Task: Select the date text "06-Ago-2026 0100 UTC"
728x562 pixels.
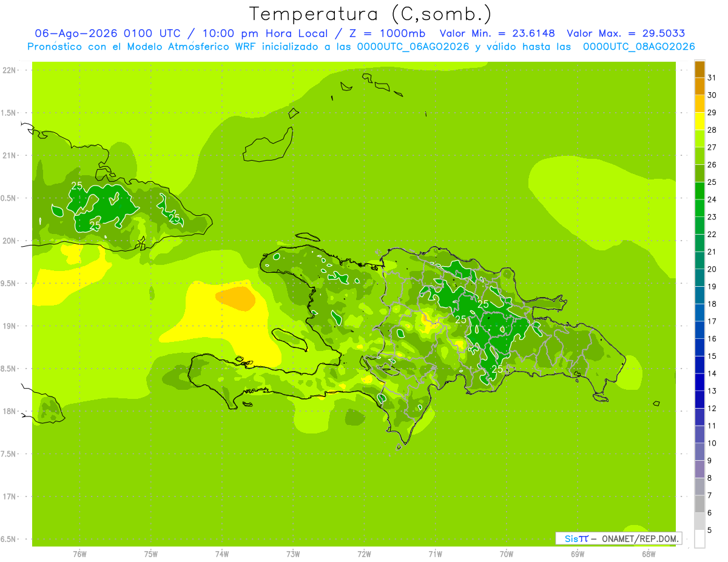Action: click(107, 33)
